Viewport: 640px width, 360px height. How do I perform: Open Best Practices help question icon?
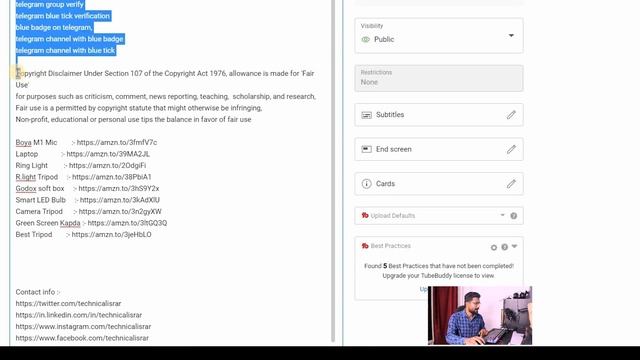[x=504, y=247]
